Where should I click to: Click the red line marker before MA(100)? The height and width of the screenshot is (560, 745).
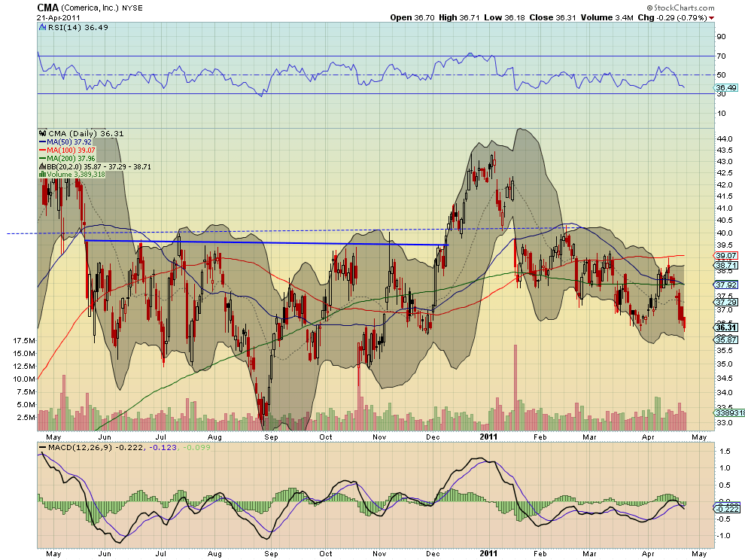(42, 151)
